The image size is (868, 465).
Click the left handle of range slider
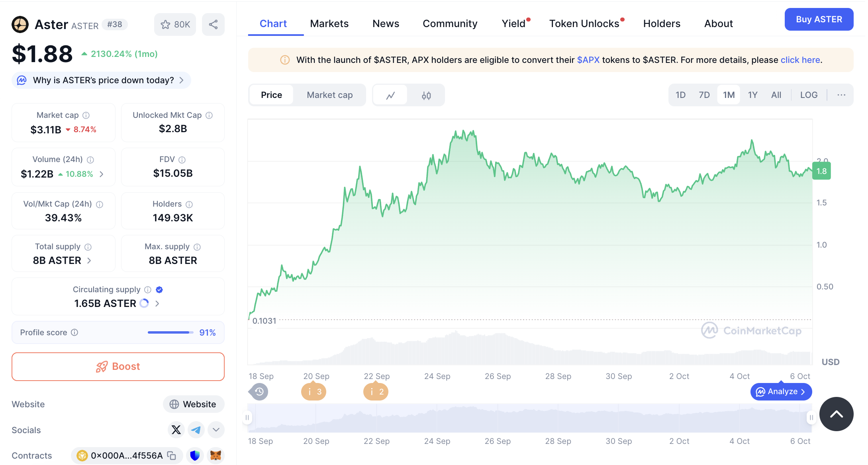247,417
